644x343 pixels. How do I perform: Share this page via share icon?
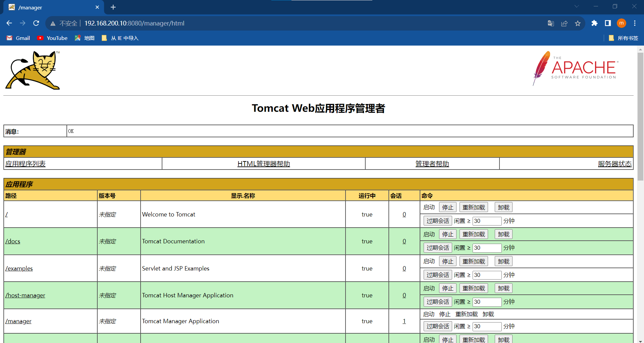(x=564, y=23)
